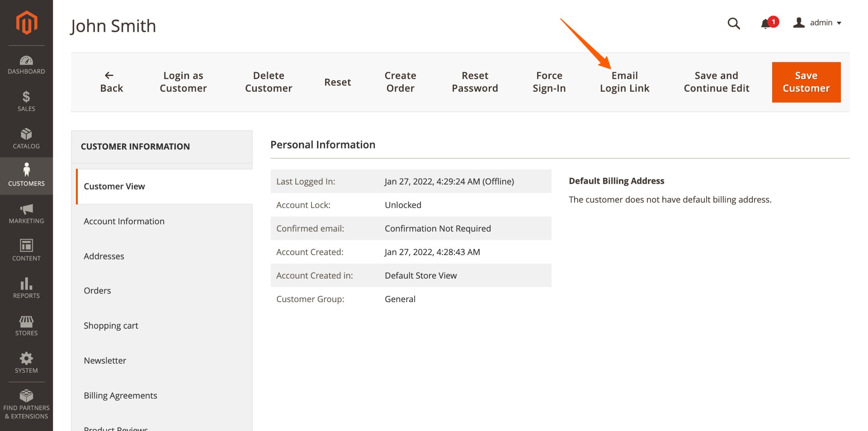868x431 pixels.
Task: Click the 'Unlocked' account lock value
Action: pyautogui.click(x=403, y=205)
